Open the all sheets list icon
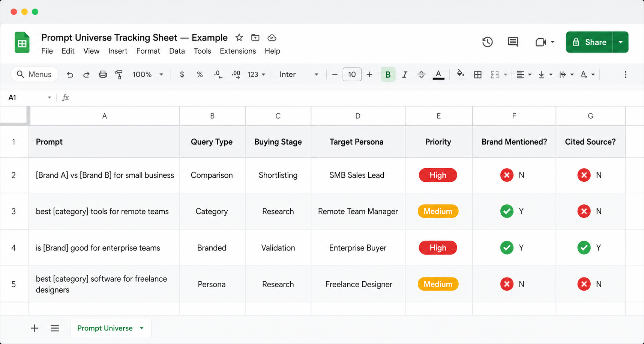The height and width of the screenshot is (344, 644). [55, 328]
